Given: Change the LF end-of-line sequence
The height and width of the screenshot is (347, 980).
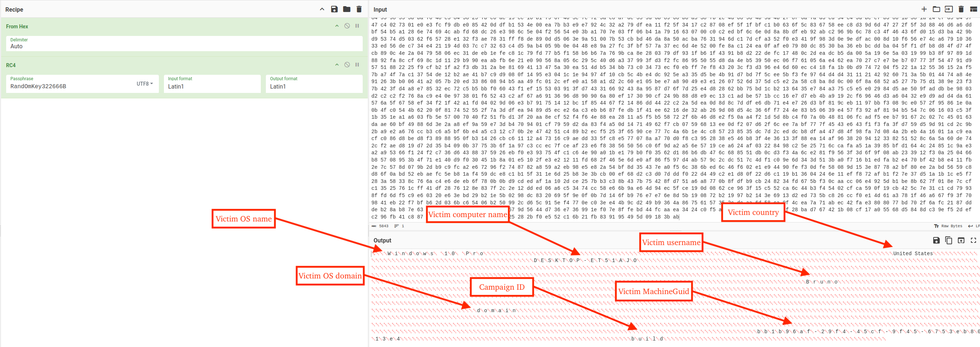Looking at the screenshot, I should [x=974, y=226].
